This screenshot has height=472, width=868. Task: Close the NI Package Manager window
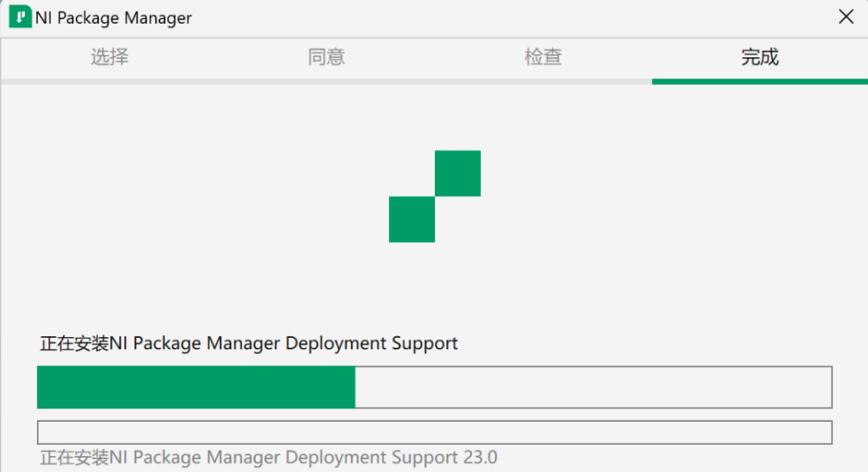pos(846,17)
